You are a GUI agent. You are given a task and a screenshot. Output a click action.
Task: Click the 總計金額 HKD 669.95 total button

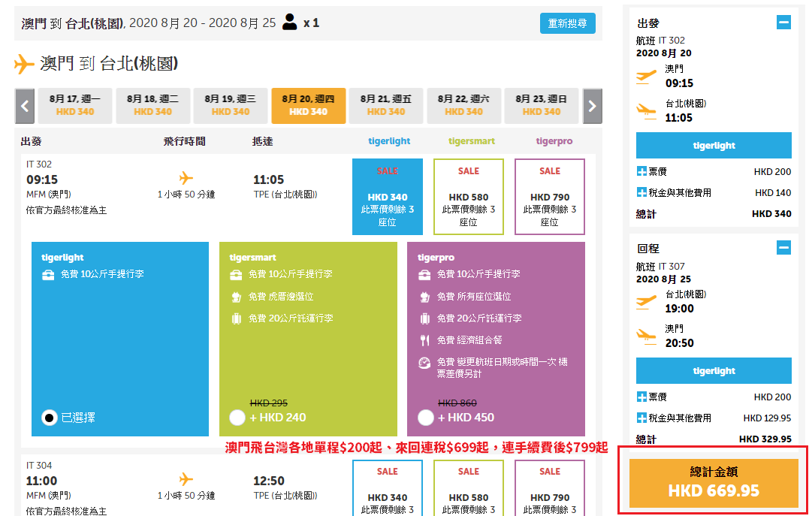tap(714, 483)
